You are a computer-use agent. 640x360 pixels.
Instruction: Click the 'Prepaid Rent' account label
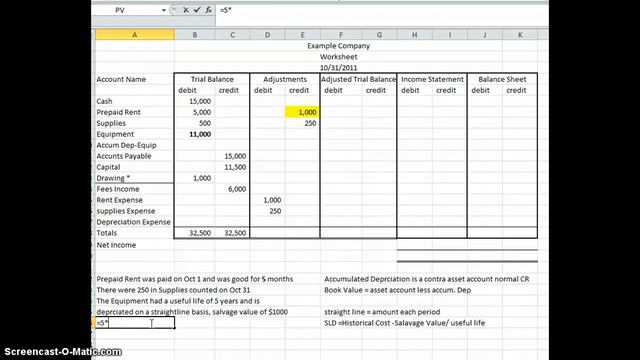118,112
